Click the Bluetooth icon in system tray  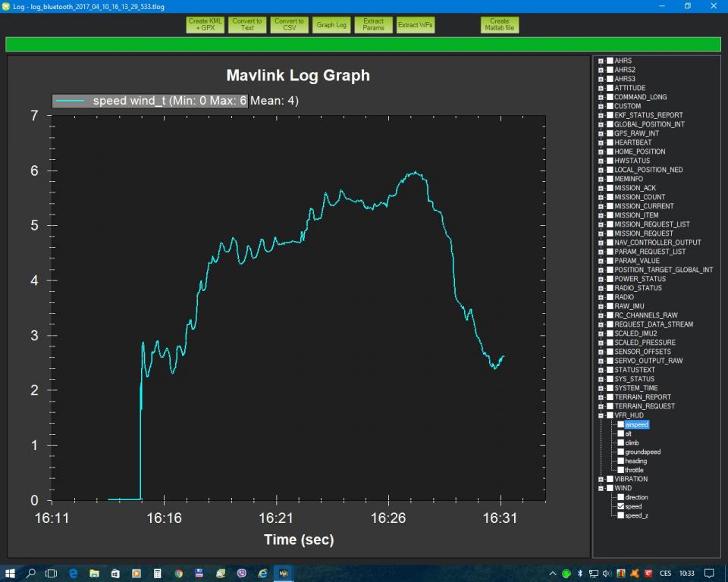[580, 573]
